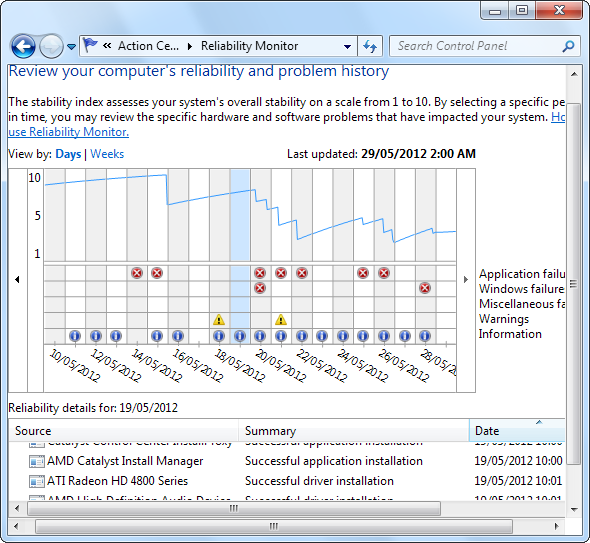Select the information icon for 16/05/2012
The image size is (590, 543).
click(x=178, y=336)
